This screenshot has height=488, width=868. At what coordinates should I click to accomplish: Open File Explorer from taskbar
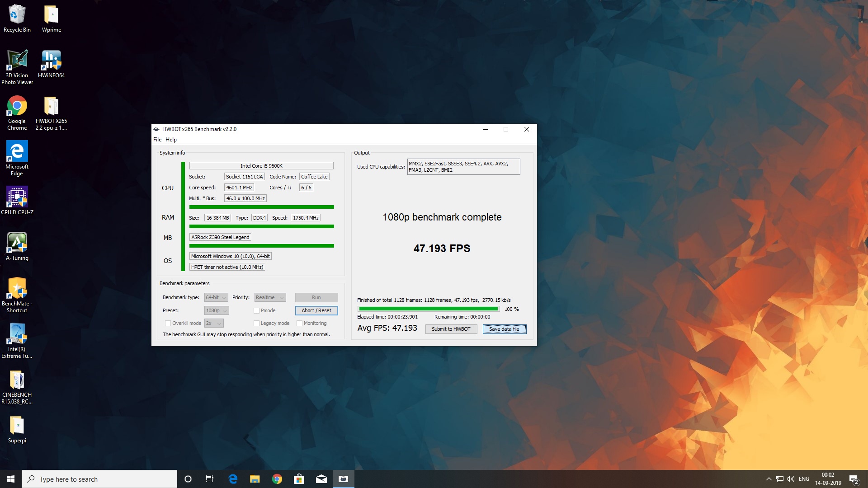pos(255,479)
